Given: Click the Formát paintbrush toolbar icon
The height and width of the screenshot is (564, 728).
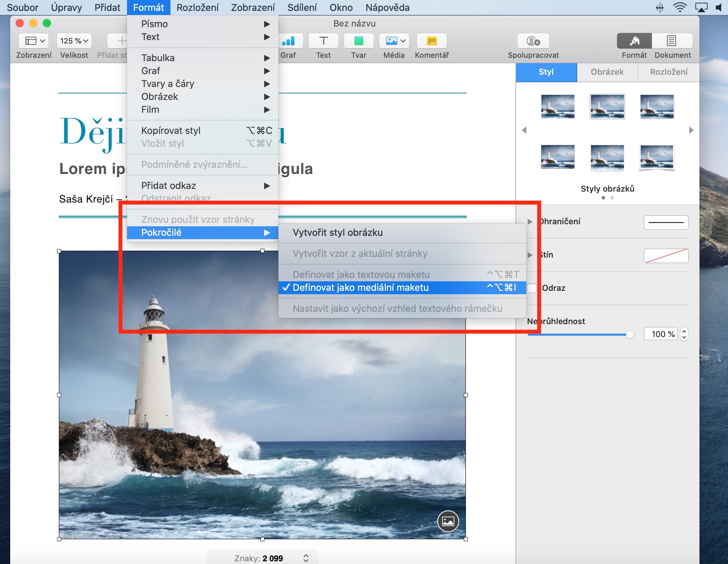Looking at the screenshot, I should click(x=634, y=41).
